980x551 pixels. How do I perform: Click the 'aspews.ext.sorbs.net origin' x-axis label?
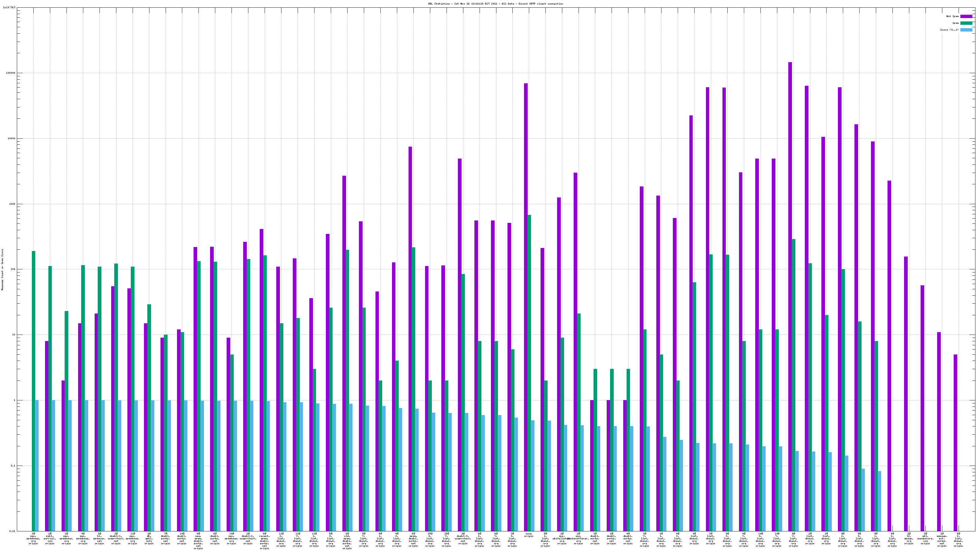click(942, 540)
